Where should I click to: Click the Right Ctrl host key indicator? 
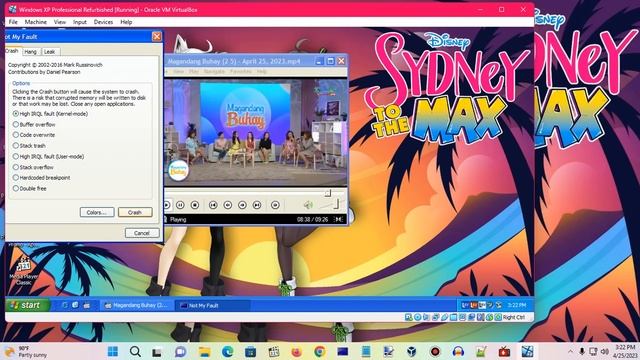pyautogui.click(x=514, y=317)
